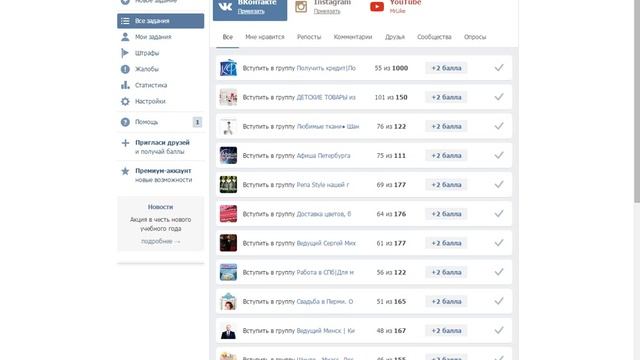Screen dimensions: 640x360
Task: Click checkmark for Афиша Петербурга task
Action: 499,156
